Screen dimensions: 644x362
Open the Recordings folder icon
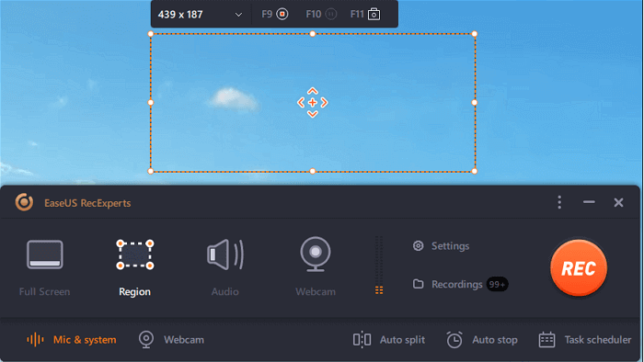[418, 284]
